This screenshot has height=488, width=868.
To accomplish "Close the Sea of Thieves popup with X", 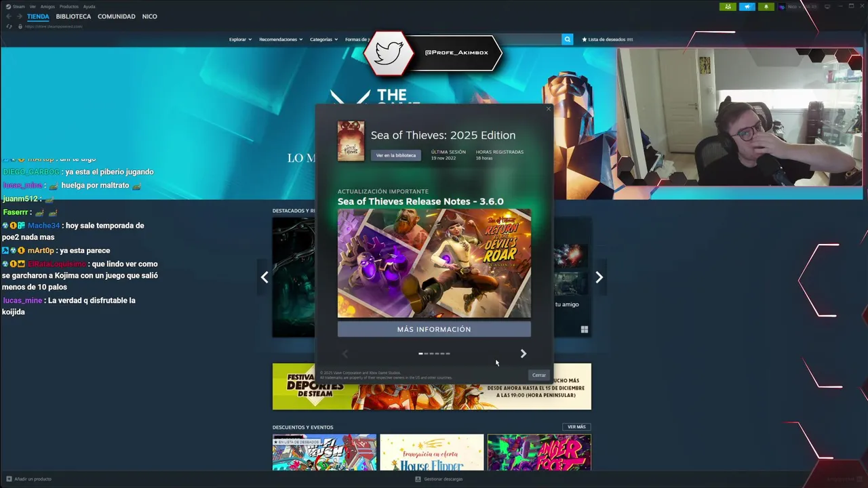I will (549, 108).
